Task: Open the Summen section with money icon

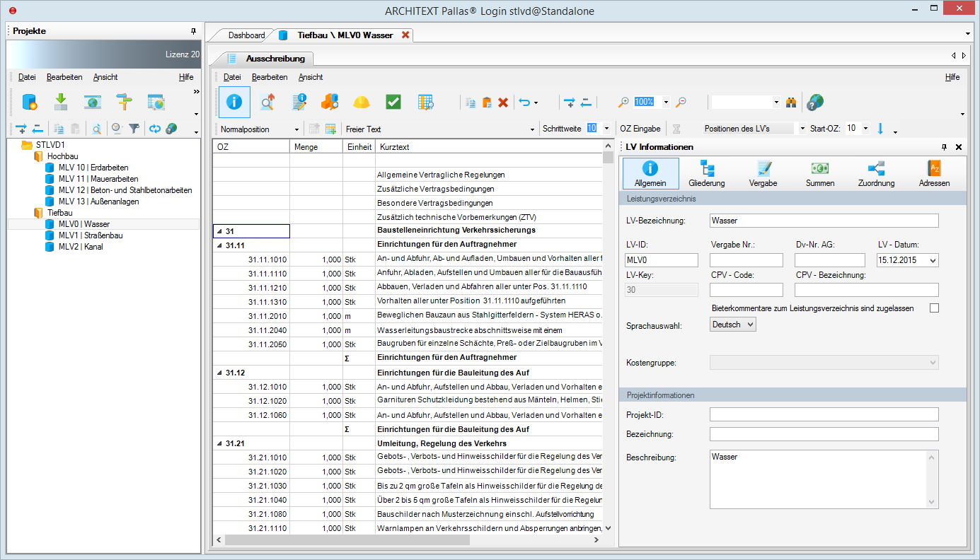Action: click(820, 174)
